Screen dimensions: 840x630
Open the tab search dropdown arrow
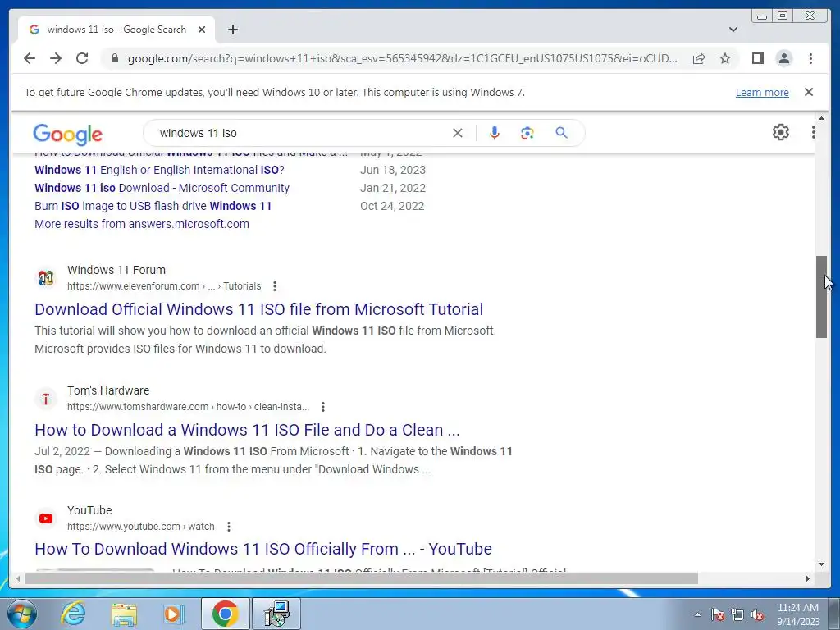click(x=733, y=30)
